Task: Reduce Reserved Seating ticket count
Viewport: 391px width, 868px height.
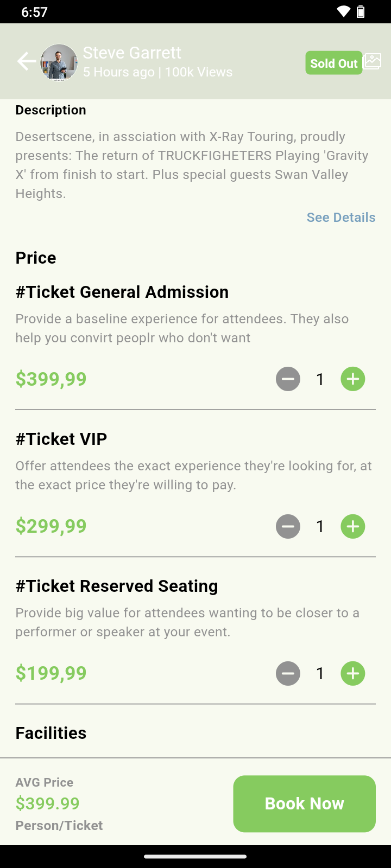Action: click(x=288, y=673)
